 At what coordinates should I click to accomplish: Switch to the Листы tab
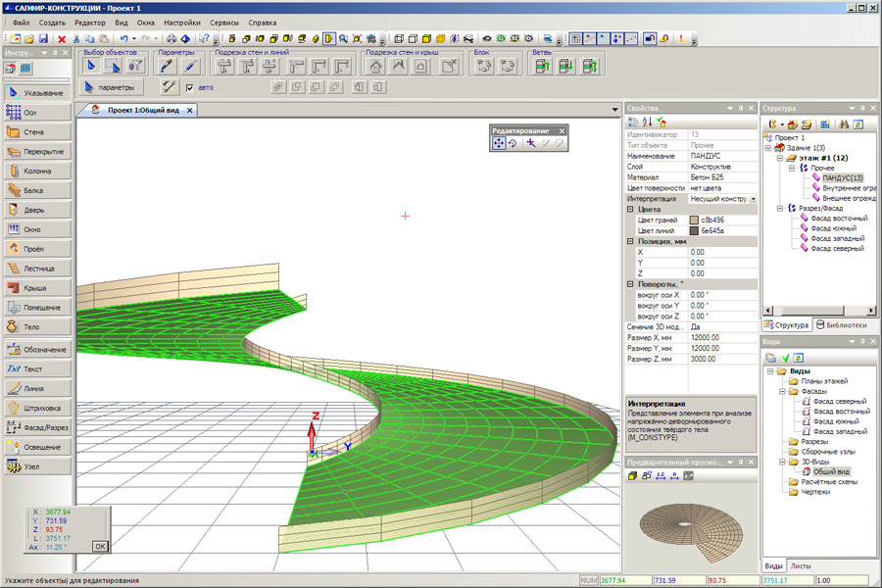pyautogui.click(x=801, y=566)
